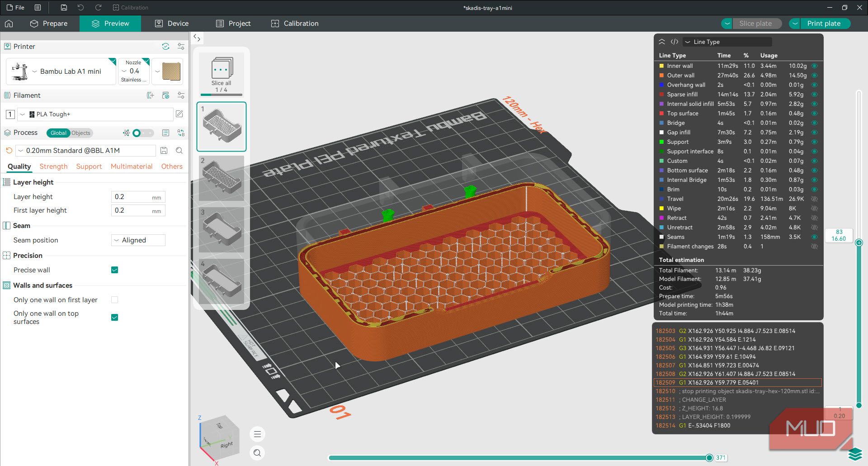Click the horizontal move slider handle at 371

coord(709,458)
